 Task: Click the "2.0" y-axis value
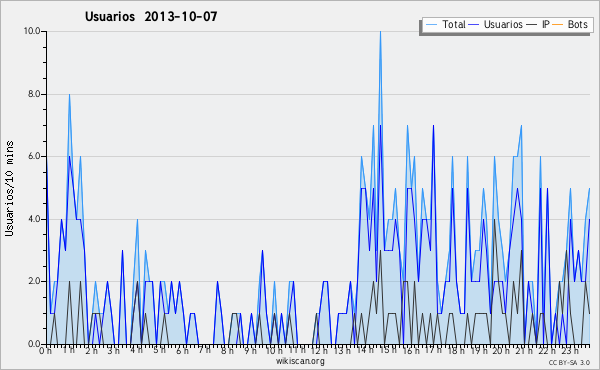coord(34,281)
